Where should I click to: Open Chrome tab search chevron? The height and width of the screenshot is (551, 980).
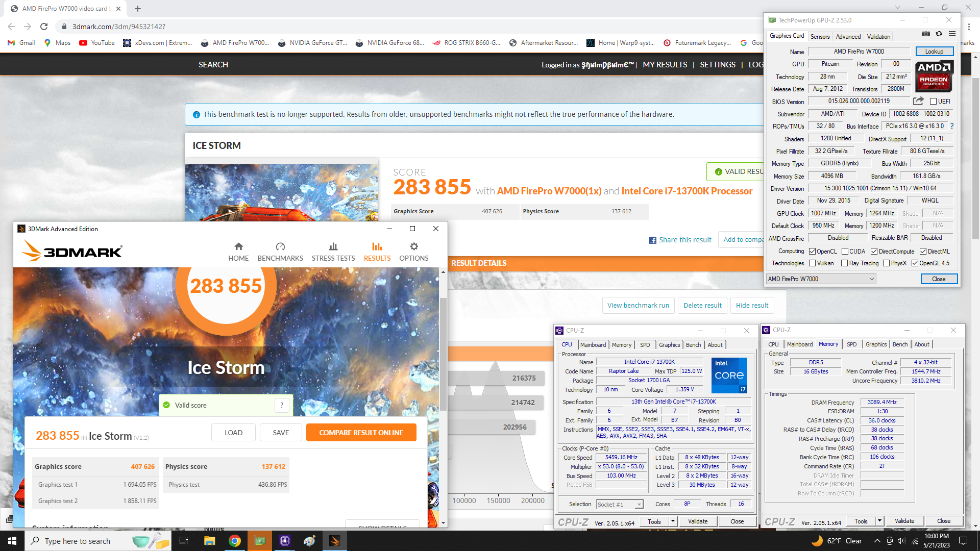898,8
